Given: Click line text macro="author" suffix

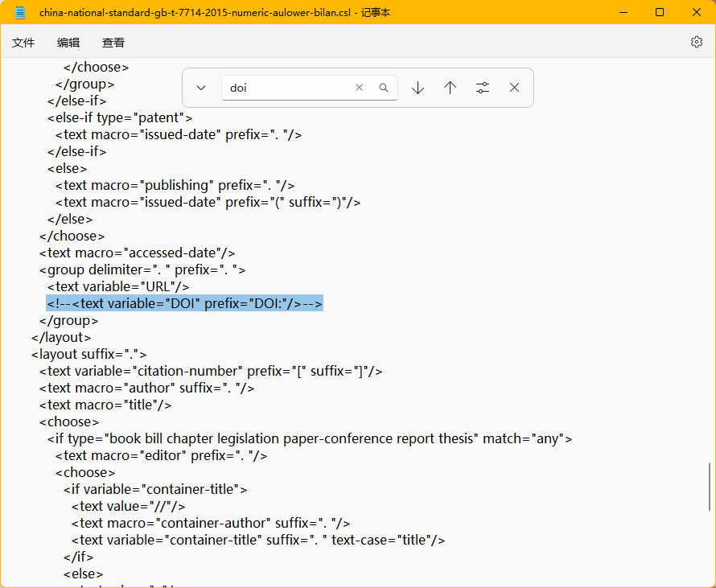Looking at the screenshot, I should pyautogui.click(x=146, y=388).
